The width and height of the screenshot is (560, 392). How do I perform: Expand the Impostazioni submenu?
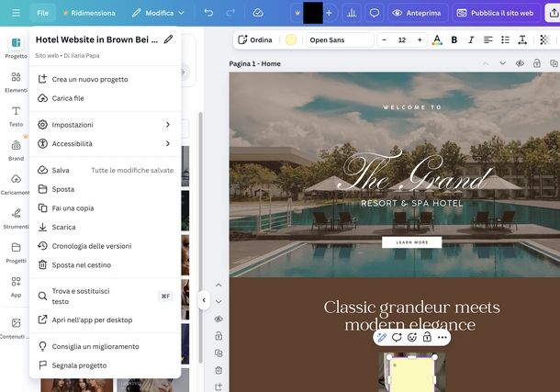[105, 125]
